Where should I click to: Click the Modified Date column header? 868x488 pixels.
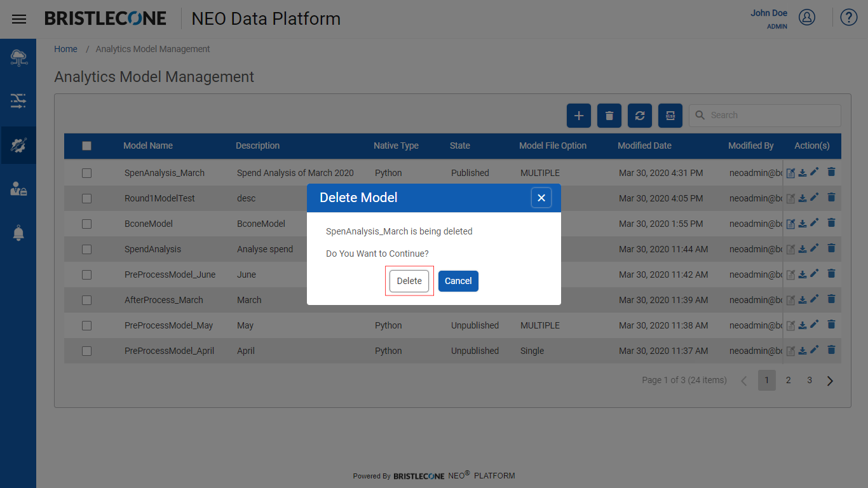pos(644,146)
